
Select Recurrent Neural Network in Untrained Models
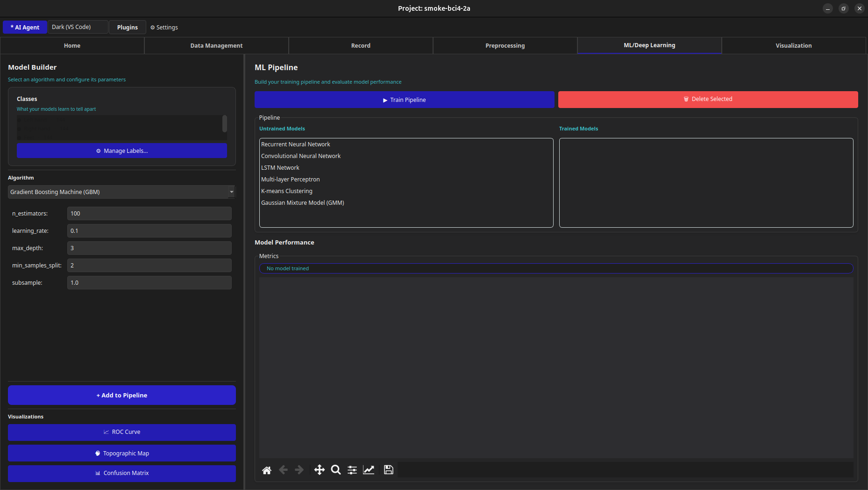pyautogui.click(x=406, y=144)
